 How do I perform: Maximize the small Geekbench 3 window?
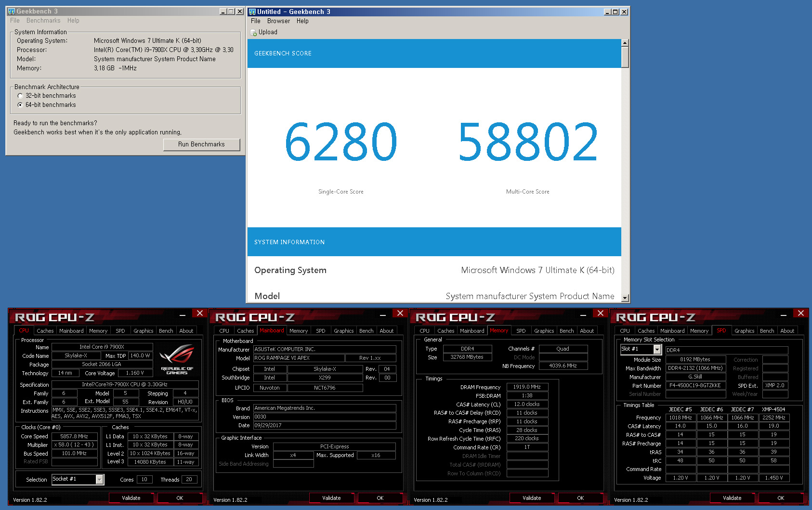click(x=231, y=12)
